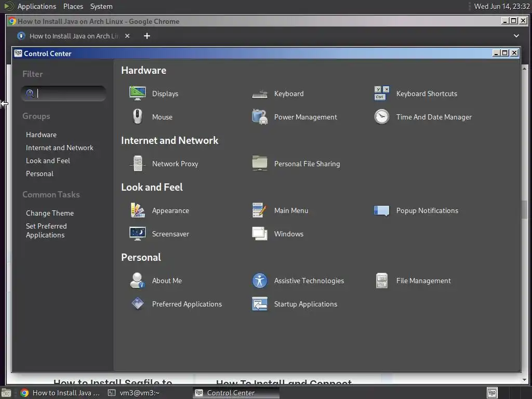Click the Chrome scrollbar up arrow
Viewport: 532px width, 399px height.
coord(525,68)
